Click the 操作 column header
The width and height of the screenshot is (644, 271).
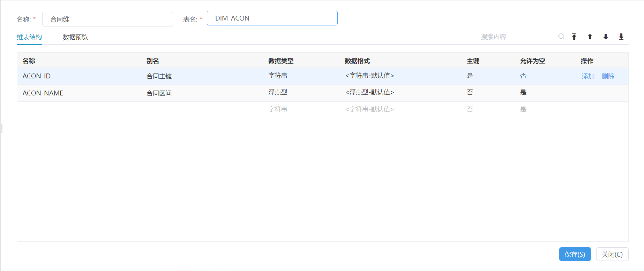coord(587,61)
